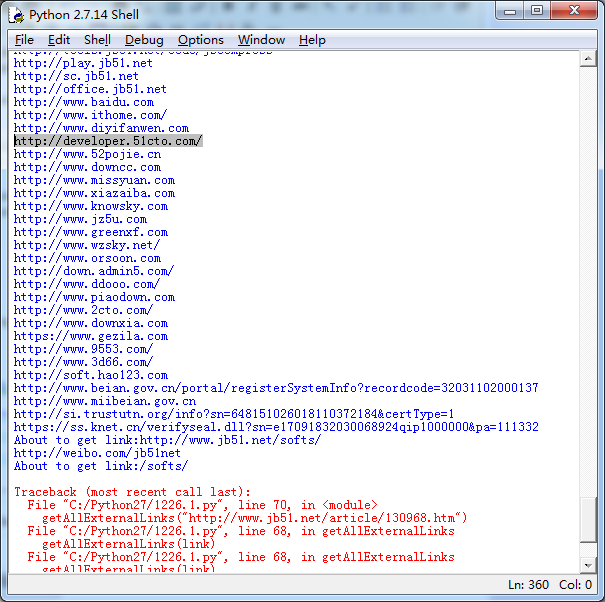Click the line http://www.downxia.com
This screenshot has height=602, width=605.
tap(91, 323)
